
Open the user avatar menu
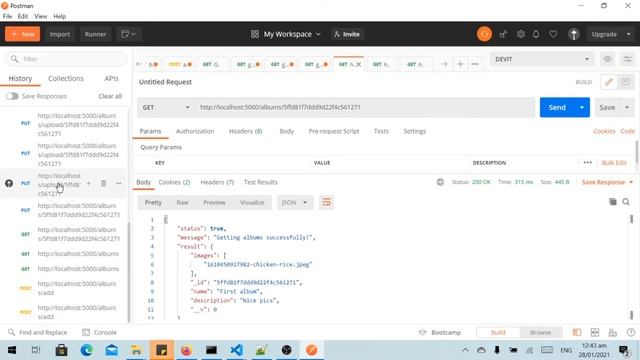tap(573, 34)
